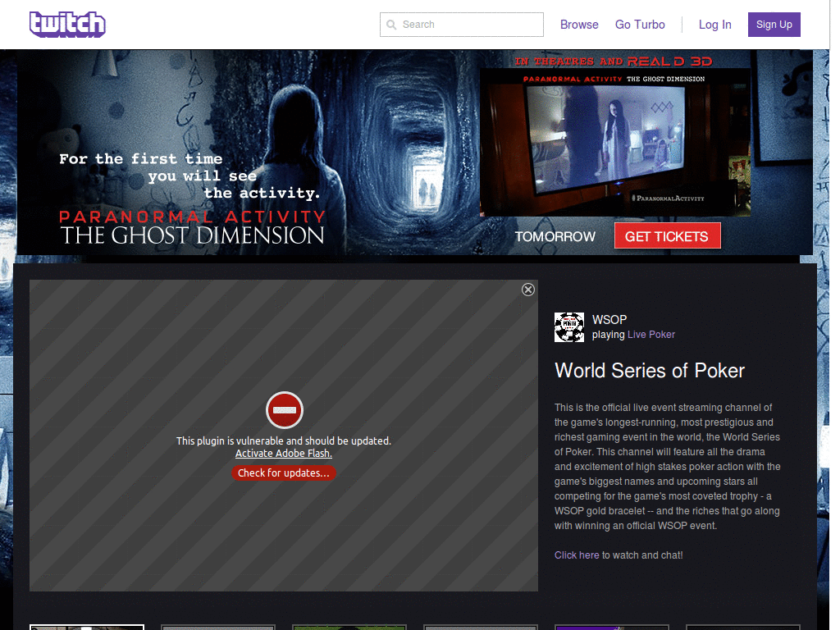Click the search magnifier icon
This screenshot has width=840, height=630.
tap(391, 25)
